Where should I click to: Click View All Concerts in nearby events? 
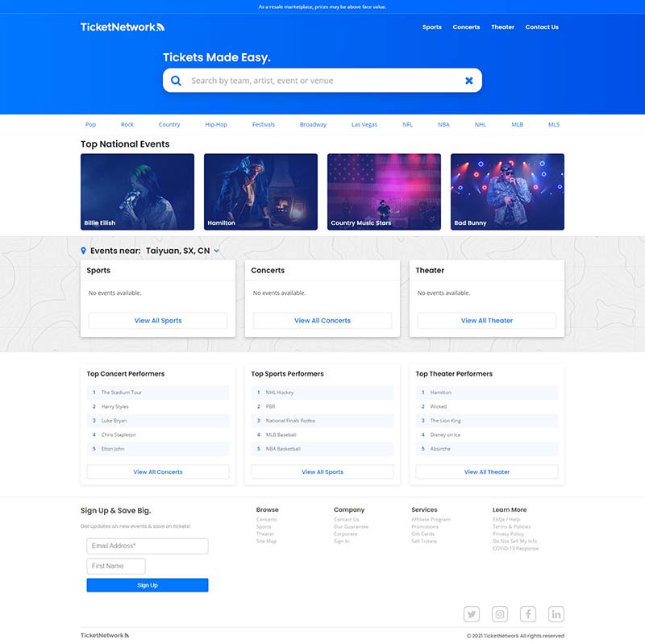pyautogui.click(x=322, y=320)
